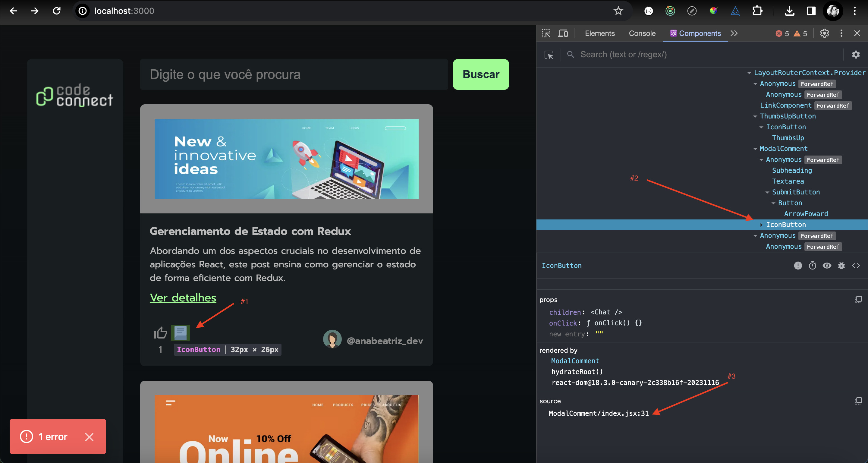Log component data to console

[841, 266]
